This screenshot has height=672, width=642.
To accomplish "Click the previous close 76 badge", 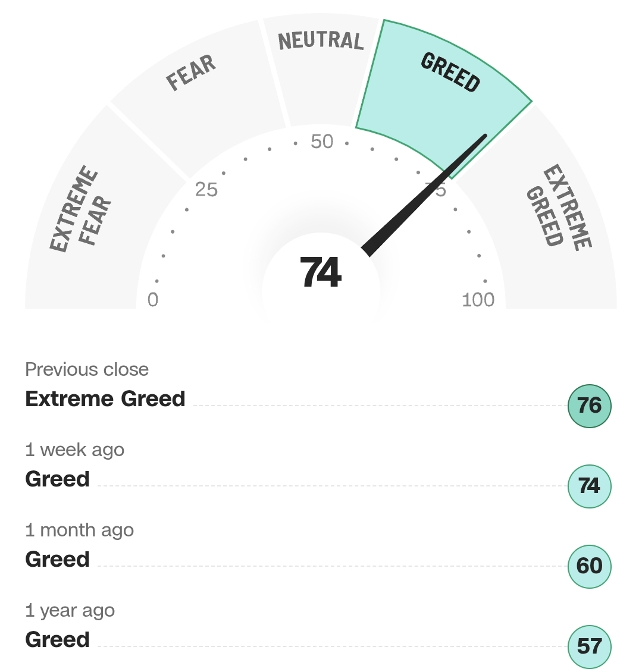I will point(589,406).
